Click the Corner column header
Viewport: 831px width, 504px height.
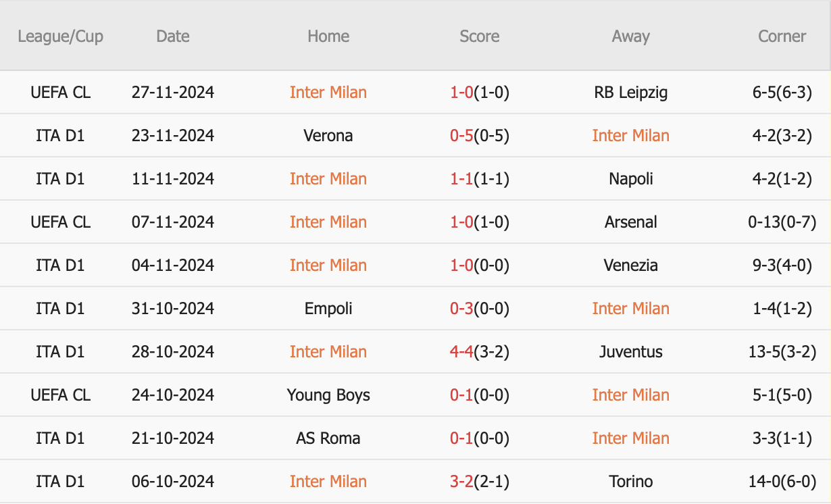pos(782,36)
